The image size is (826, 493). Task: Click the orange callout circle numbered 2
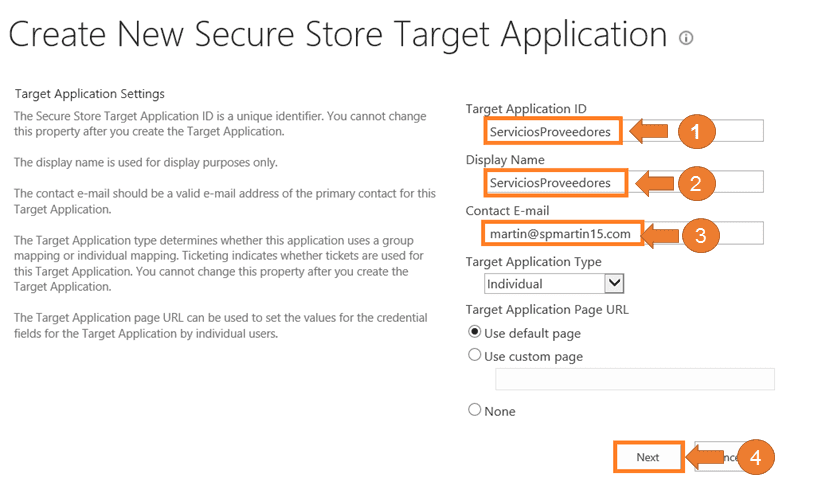696,183
